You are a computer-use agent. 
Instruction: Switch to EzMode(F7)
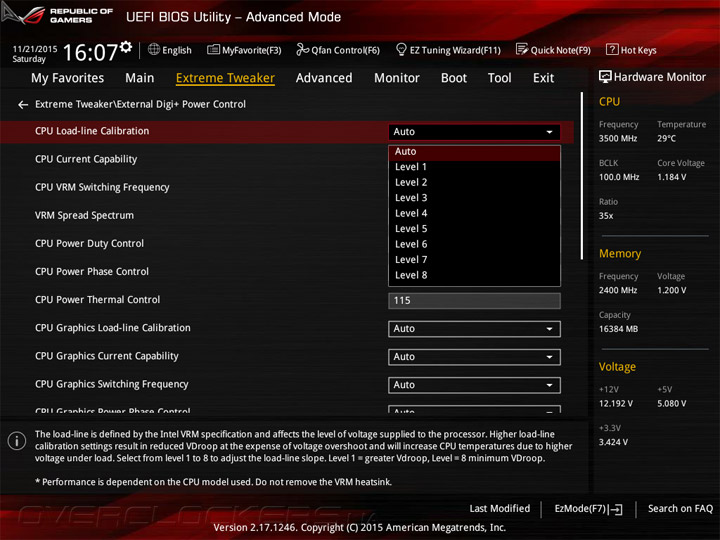click(589, 509)
